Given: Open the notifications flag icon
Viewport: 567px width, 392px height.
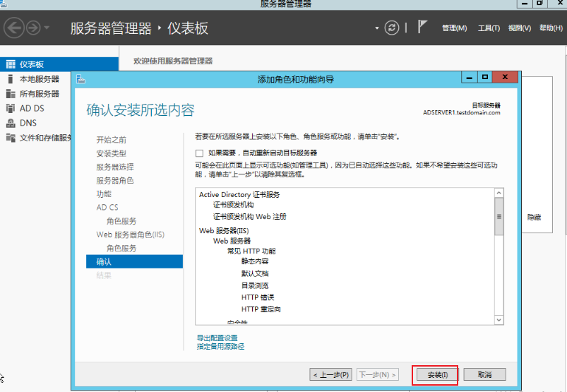Looking at the screenshot, I should [422, 27].
